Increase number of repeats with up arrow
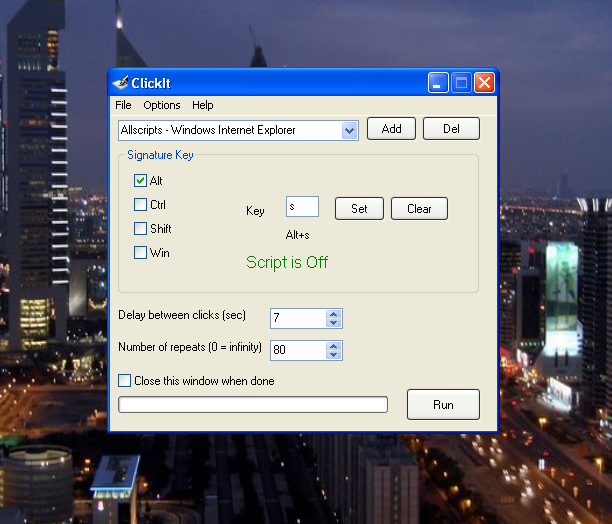The width and height of the screenshot is (612, 524). (x=334, y=346)
